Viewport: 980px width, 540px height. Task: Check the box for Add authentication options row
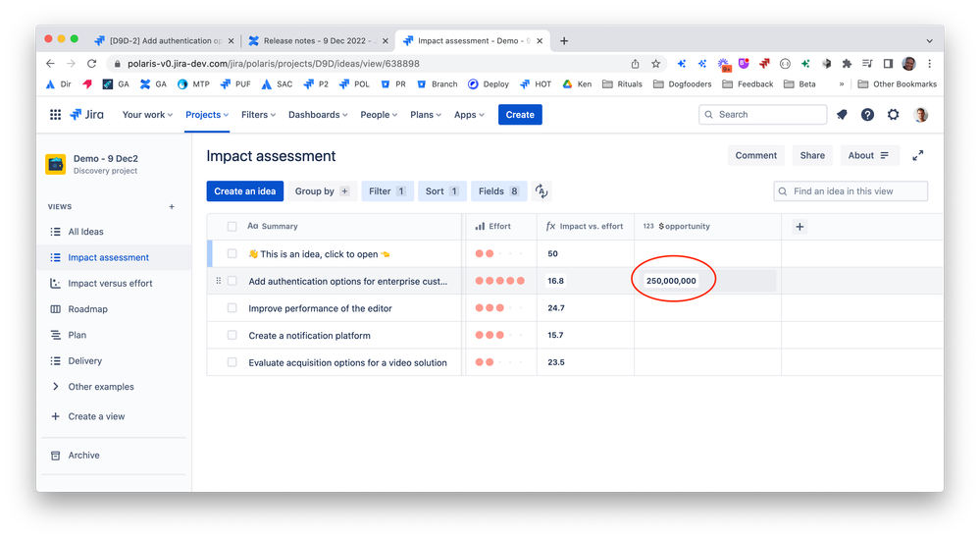pos(232,281)
